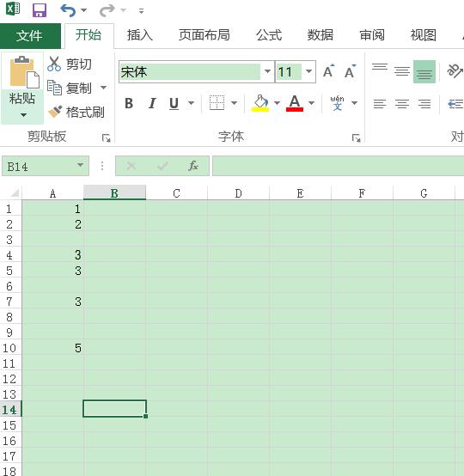Undo the last action

coord(67,10)
